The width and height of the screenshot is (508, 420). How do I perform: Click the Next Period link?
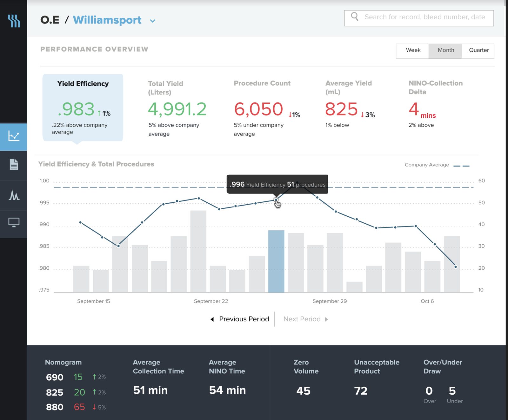tap(302, 319)
